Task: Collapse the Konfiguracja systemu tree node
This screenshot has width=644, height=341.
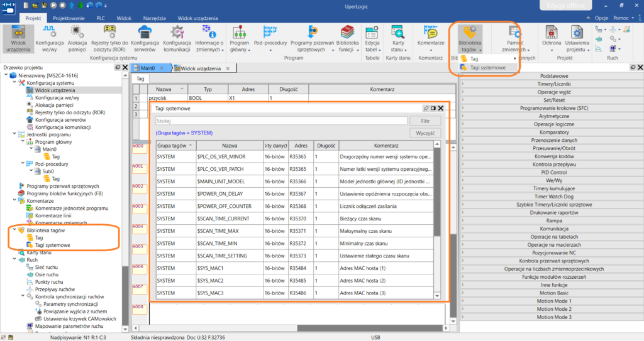Action: click(x=14, y=82)
